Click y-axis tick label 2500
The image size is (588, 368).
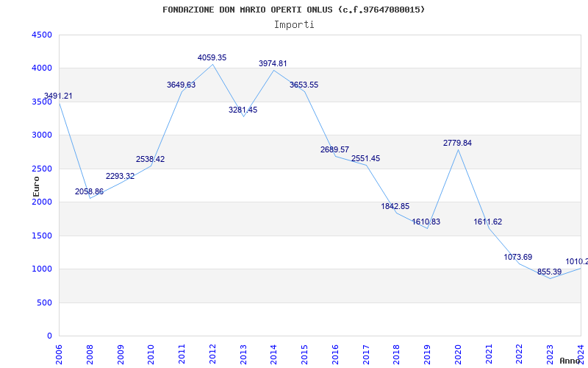click(x=42, y=169)
